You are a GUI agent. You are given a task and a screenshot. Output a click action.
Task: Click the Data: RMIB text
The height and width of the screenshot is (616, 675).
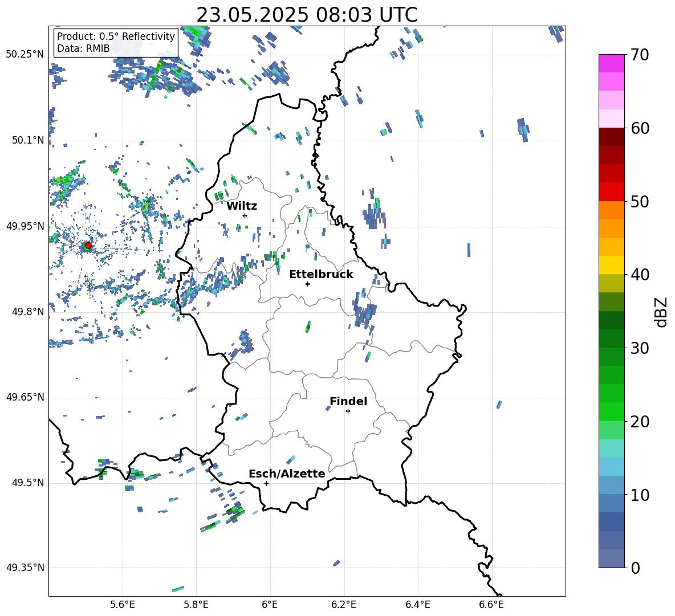click(x=83, y=48)
